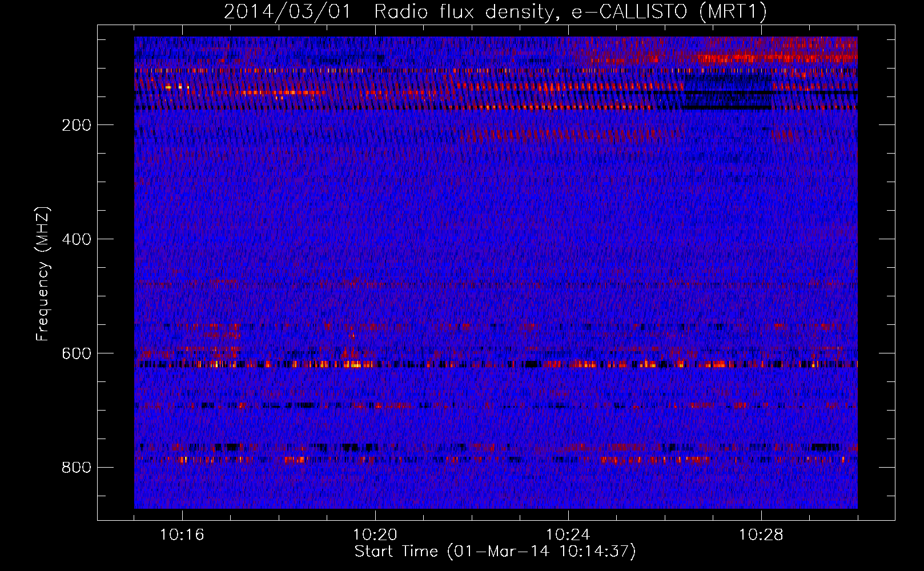Screen dimensions: 924x571
Task: Click the 10:16 time tick label
Action: [182, 535]
